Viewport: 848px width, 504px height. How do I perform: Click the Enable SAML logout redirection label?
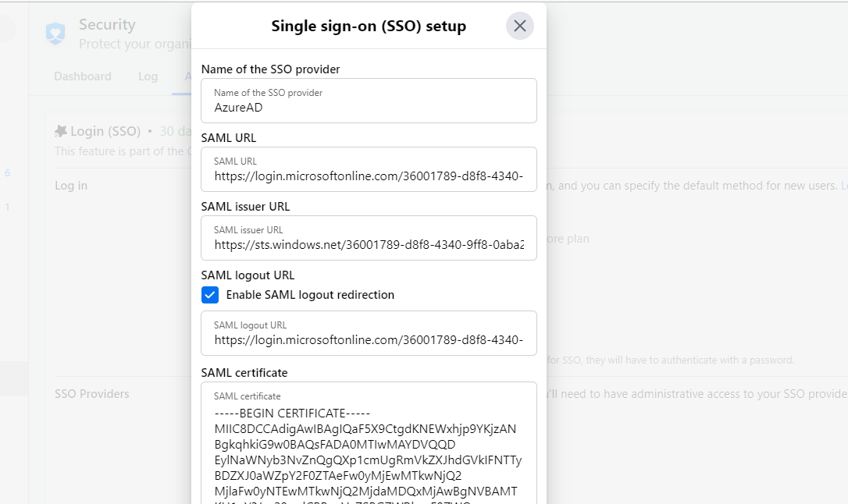click(310, 295)
